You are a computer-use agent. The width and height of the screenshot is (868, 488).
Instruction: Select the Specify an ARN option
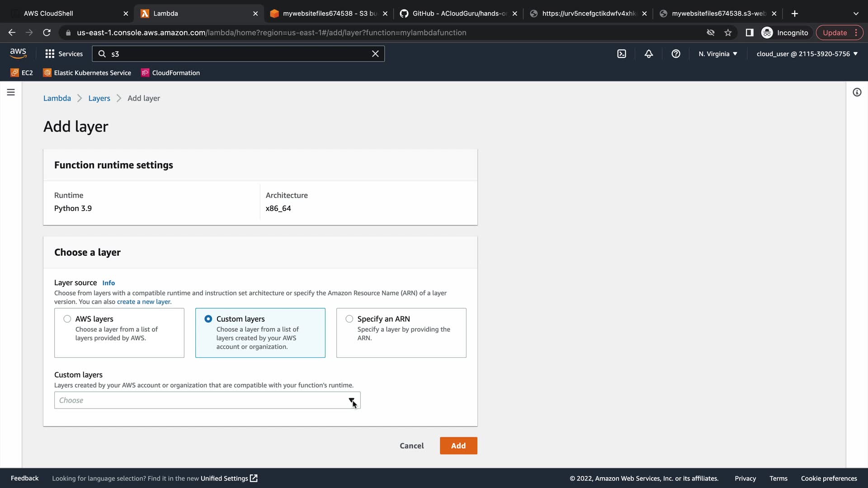(349, 319)
